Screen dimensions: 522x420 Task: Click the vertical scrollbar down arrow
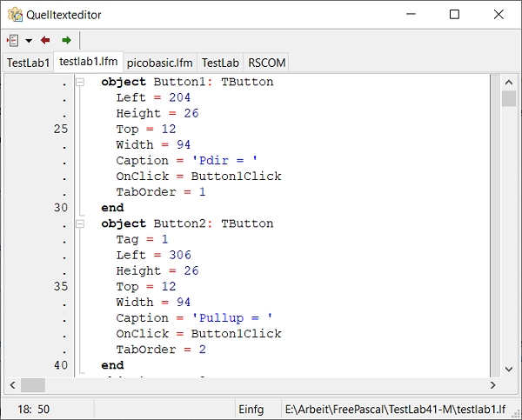tap(509, 368)
